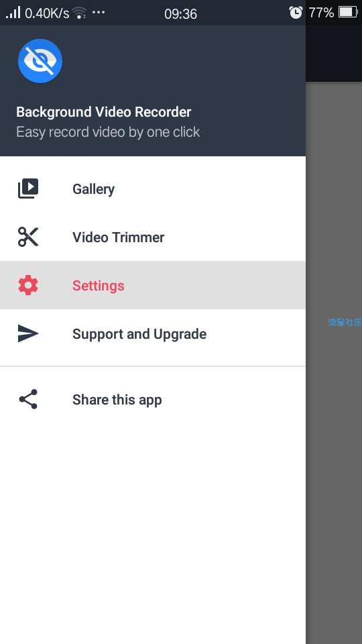This screenshot has width=362, height=644.
Task: Click the scissors Video Trimmer icon
Action: point(28,237)
